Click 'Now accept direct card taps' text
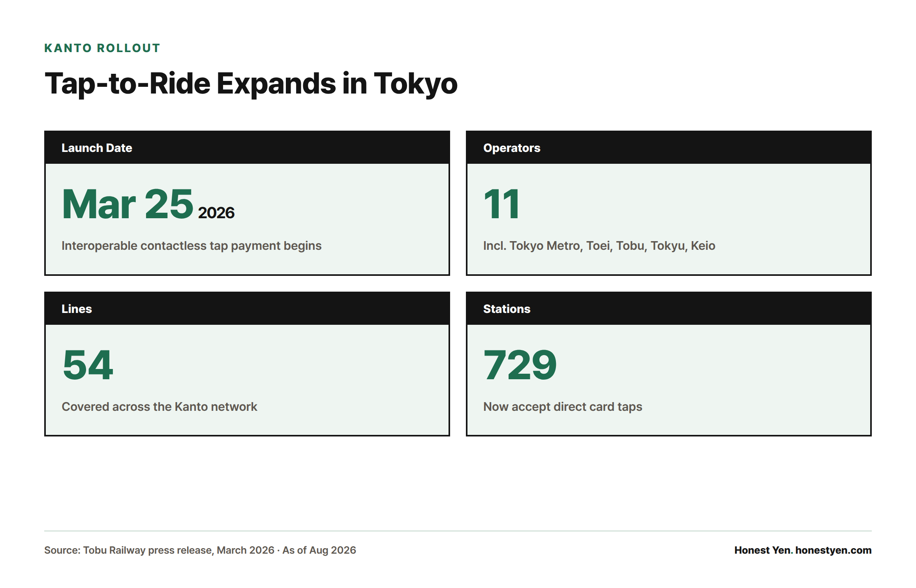This screenshot has height=588, width=916. pyautogui.click(x=563, y=407)
